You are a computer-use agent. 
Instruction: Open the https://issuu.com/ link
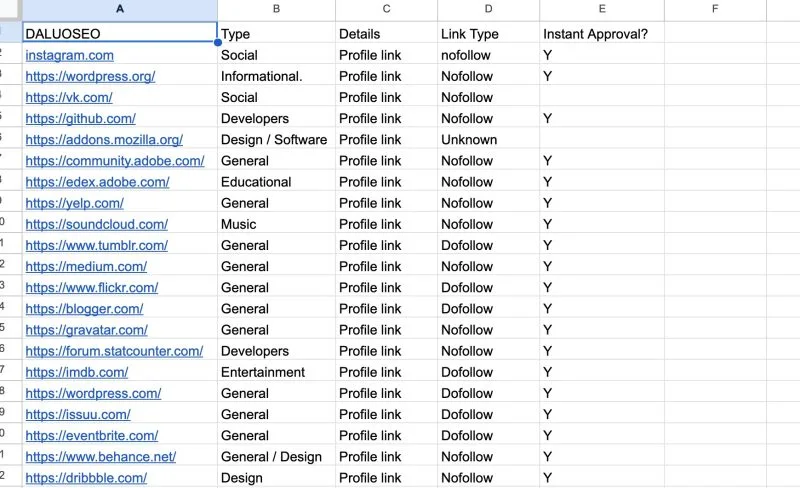(78, 414)
